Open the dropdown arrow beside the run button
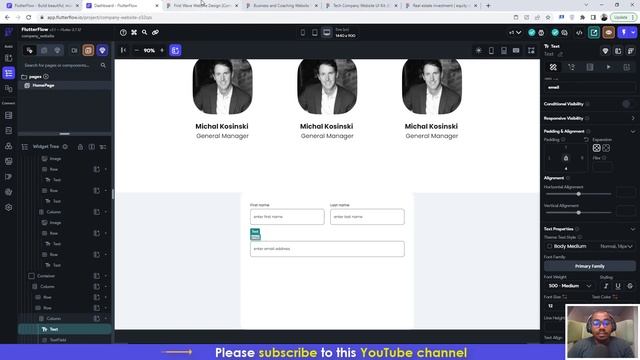Screen dimensions: 640x360 pyautogui.click(x=633, y=32)
